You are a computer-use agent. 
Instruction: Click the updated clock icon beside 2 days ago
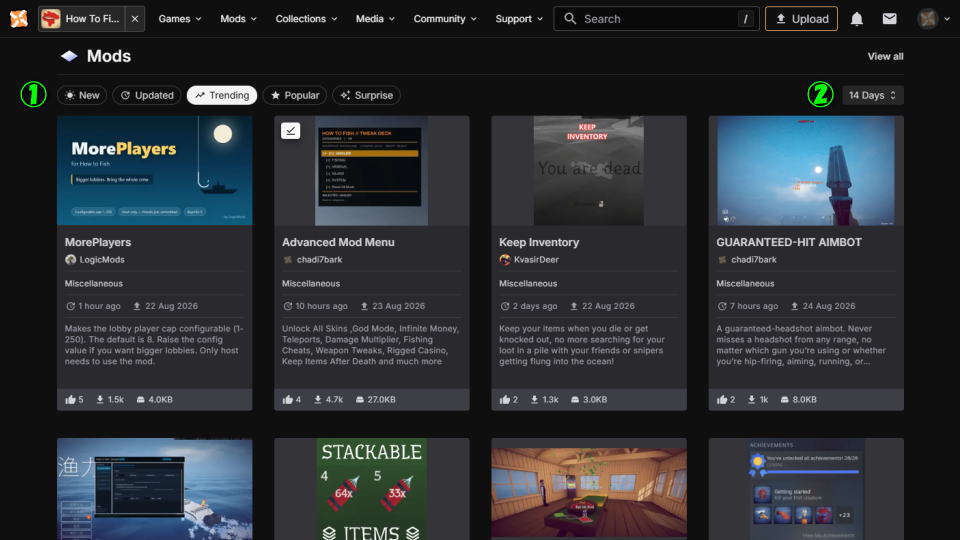504,306
